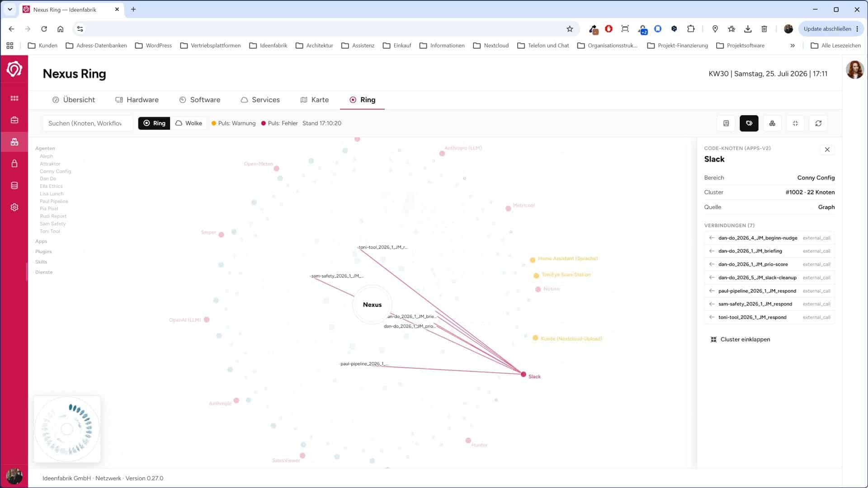
Task: Open the lock icon in left sidebar
Action: tap(14, 164)
